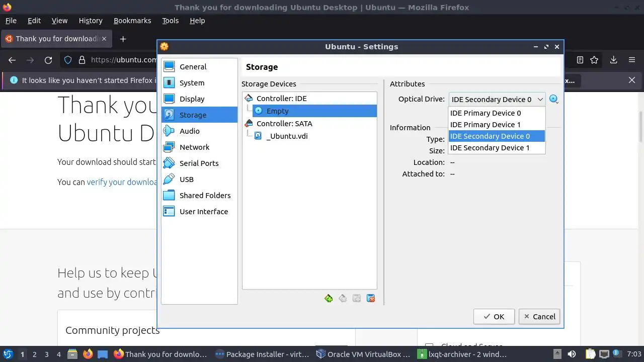Image resolution: width=644 pixels, height=362 pixels.
Task: Click the tracking protection shield icon
Action: coord(68,60)
